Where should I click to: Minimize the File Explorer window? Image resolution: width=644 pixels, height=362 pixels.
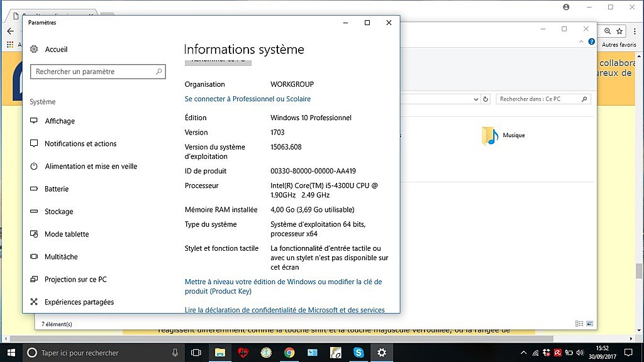pyautogui.click(x=543, y=29)
